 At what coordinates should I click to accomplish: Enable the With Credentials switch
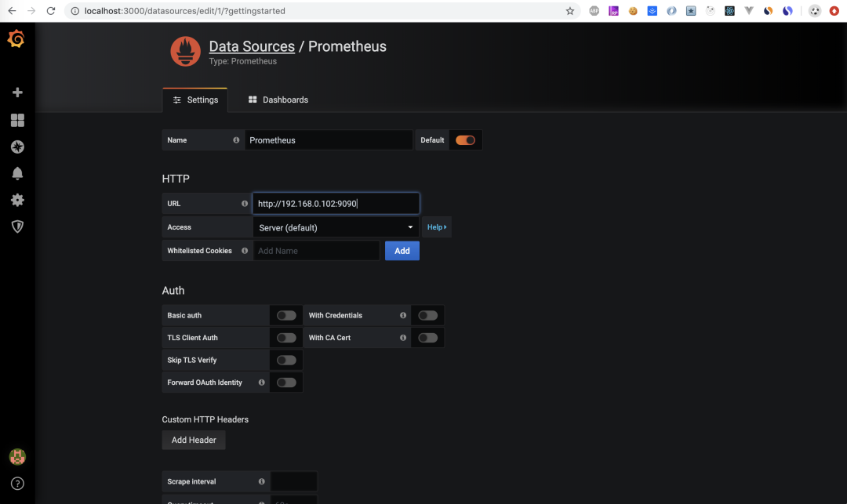(x=428, y=315)
